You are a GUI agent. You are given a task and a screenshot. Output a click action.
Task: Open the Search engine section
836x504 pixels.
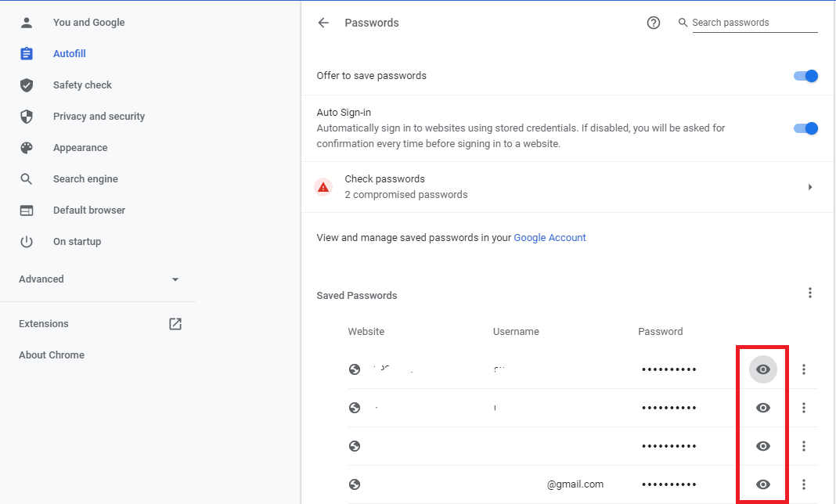[x=85, y=179]
